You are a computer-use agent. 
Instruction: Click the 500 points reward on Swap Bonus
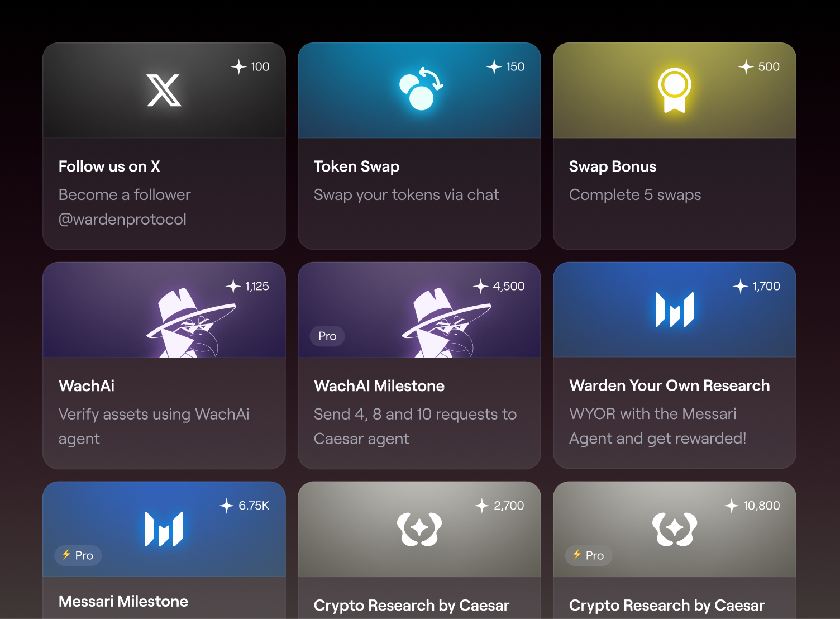coord(760,67)
